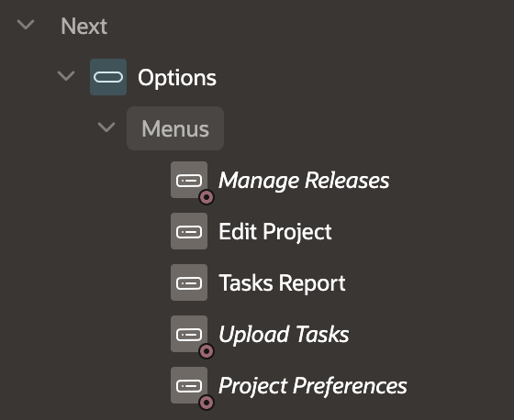
Task: Select the Project Preferences entry
Action: tap(313, 386)
